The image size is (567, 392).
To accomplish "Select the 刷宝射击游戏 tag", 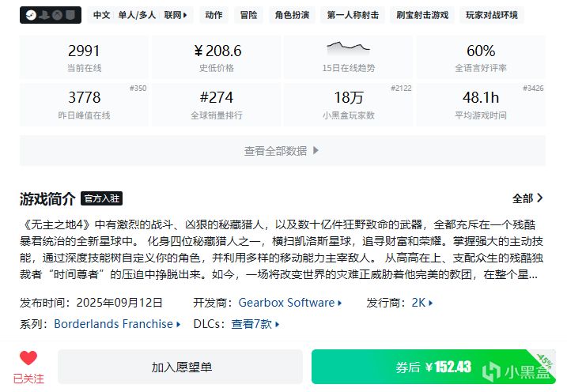I will tap(422, 15).
